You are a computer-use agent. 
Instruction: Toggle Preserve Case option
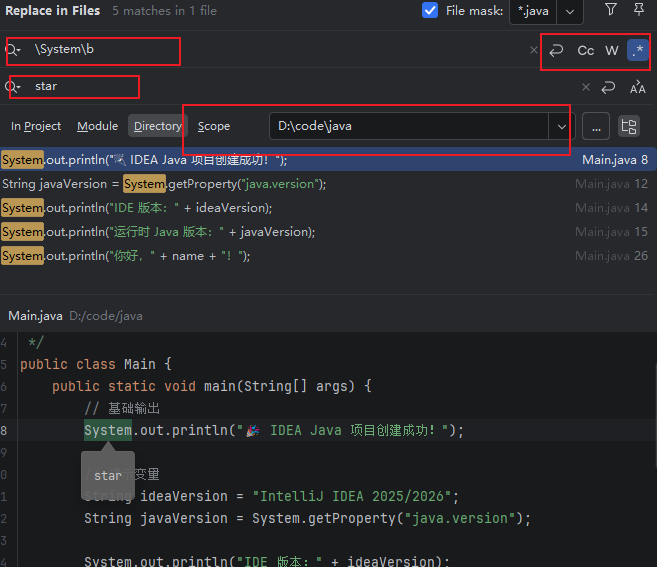(x=637, y=87)
